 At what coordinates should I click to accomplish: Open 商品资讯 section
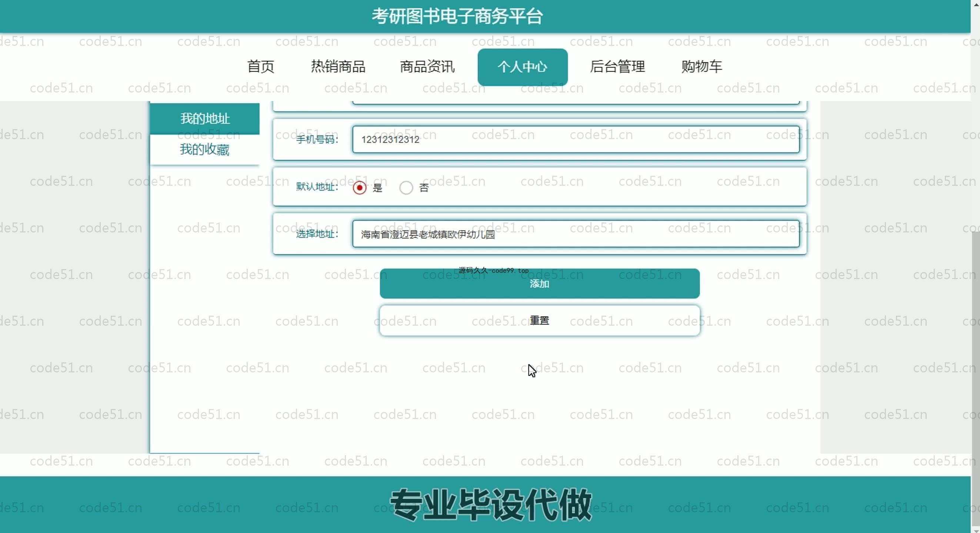point(427,67)
